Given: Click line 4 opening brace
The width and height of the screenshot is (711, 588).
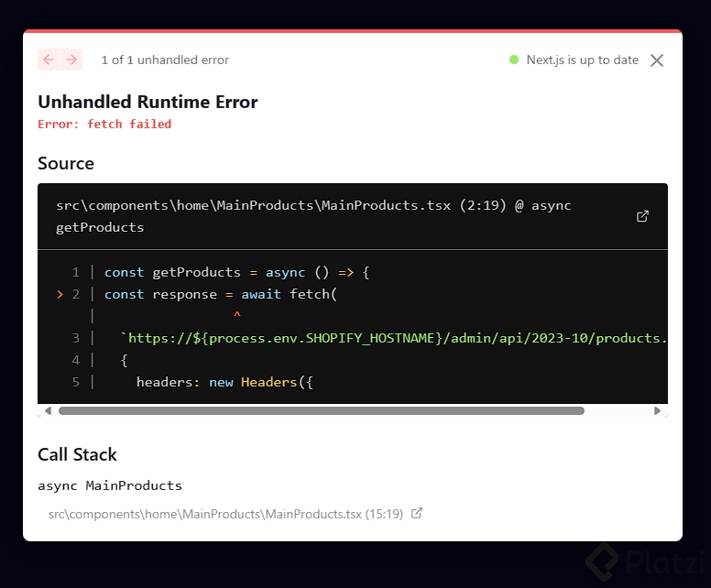Looking at the screenshot, I should 125,361.
